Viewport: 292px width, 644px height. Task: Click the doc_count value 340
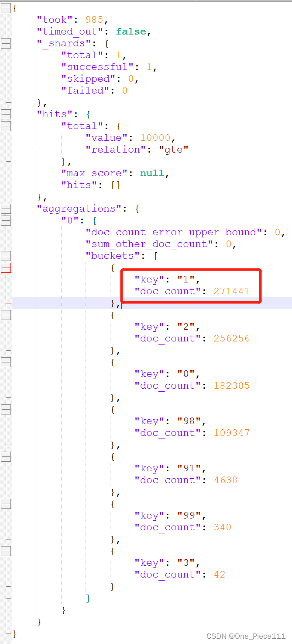pos(222,527)
